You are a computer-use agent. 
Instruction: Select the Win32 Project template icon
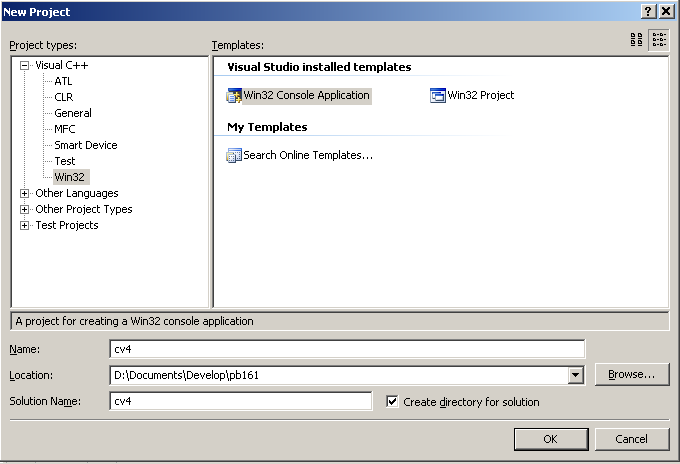tap(438, 95)
